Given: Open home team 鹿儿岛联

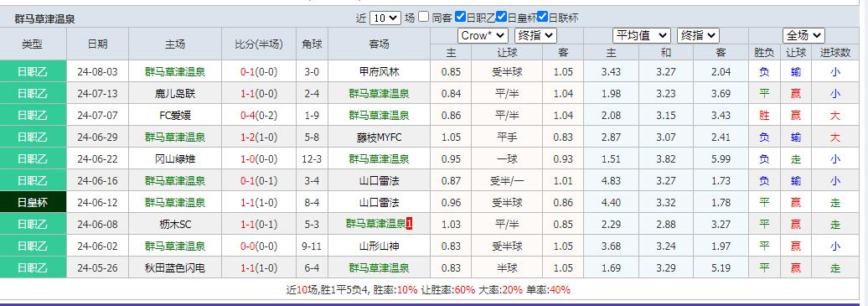Looking at the screenshot, I should (x=175, y=94).
